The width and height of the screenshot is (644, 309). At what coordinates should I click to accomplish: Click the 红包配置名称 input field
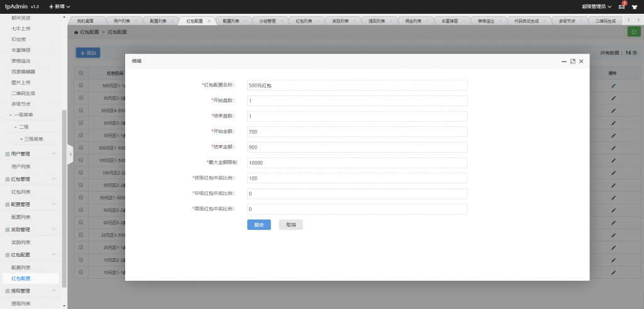[x=356, y=85]
